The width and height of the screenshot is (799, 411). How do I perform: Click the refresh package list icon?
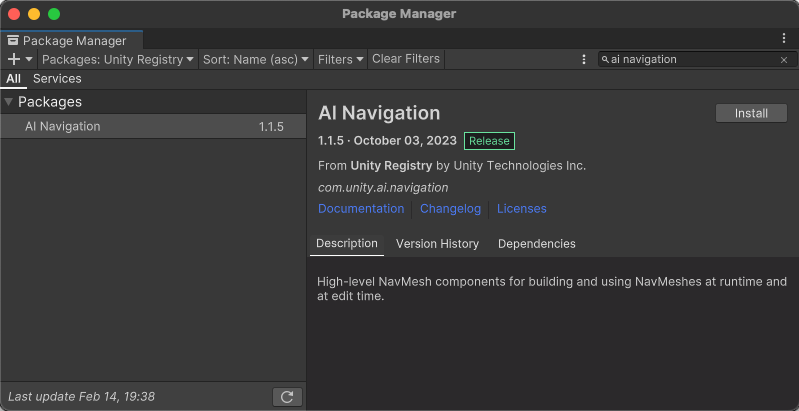(x=287, y=397)
